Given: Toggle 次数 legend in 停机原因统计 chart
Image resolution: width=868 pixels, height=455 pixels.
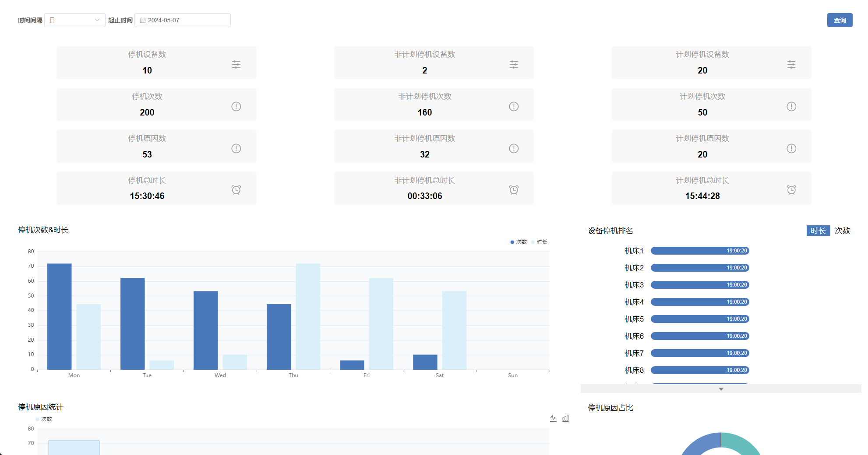Looking at the screenshot, I should point(44,419).
